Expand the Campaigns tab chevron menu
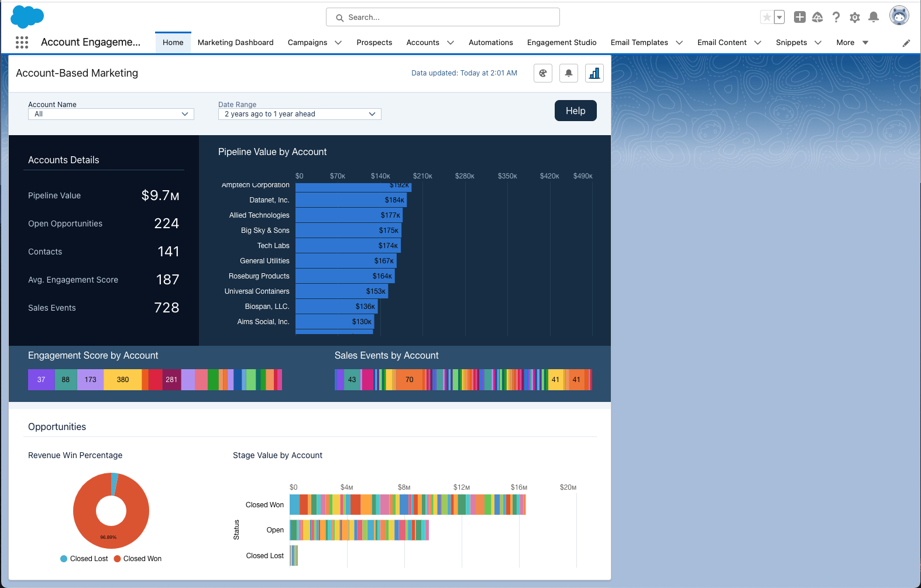 (338, 43)
